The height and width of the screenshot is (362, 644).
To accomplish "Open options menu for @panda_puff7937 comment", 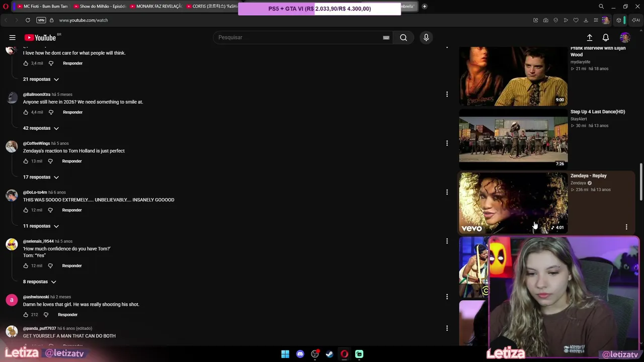I will pos(447,328).
